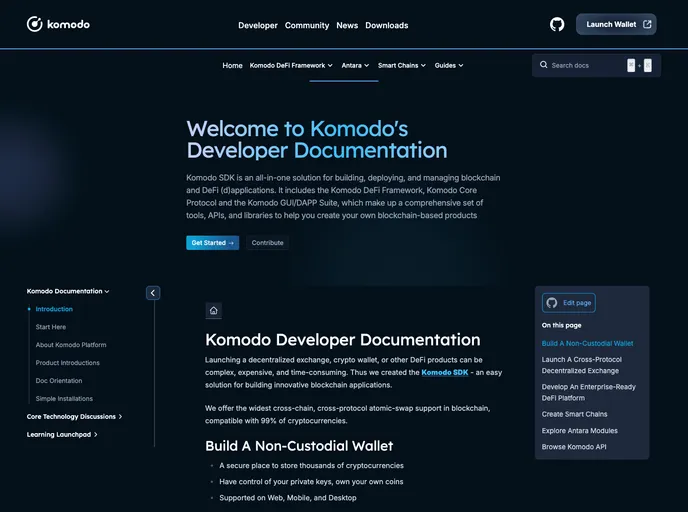Click the search magnifier icon
This screenshot has width=688, height=512.
pyautogui.click(x=544, y=65)
